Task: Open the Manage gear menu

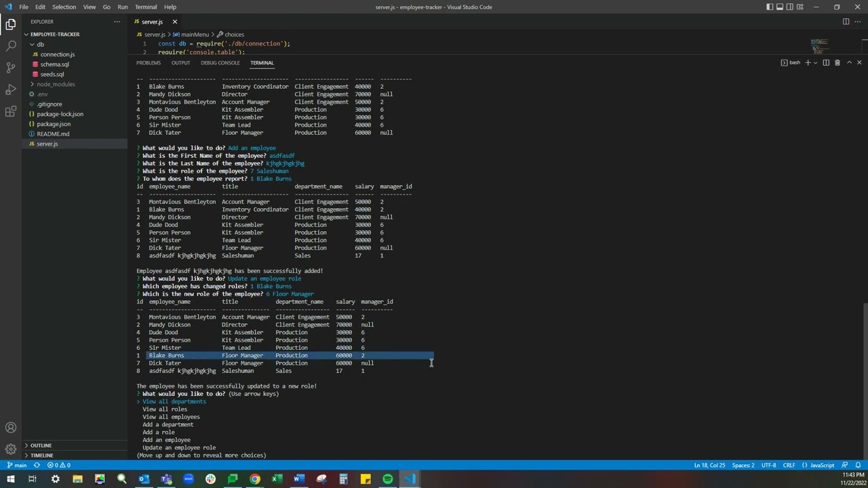Action: [11, 449]
